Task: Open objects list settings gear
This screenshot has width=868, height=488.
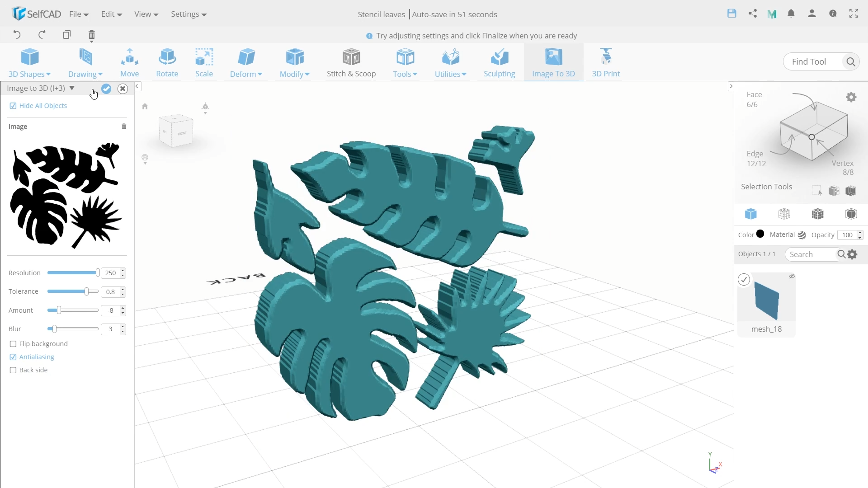Action: 853,254
